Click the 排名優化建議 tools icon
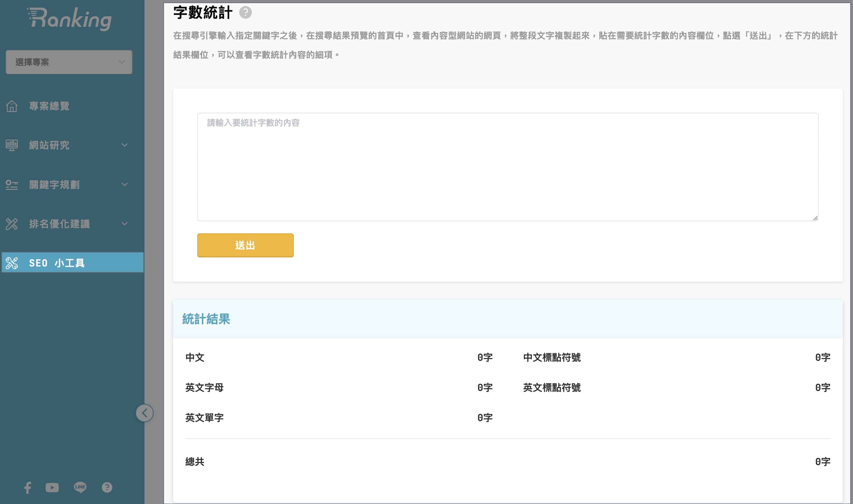This screenshot has width=853, height=504. point(11,224)
